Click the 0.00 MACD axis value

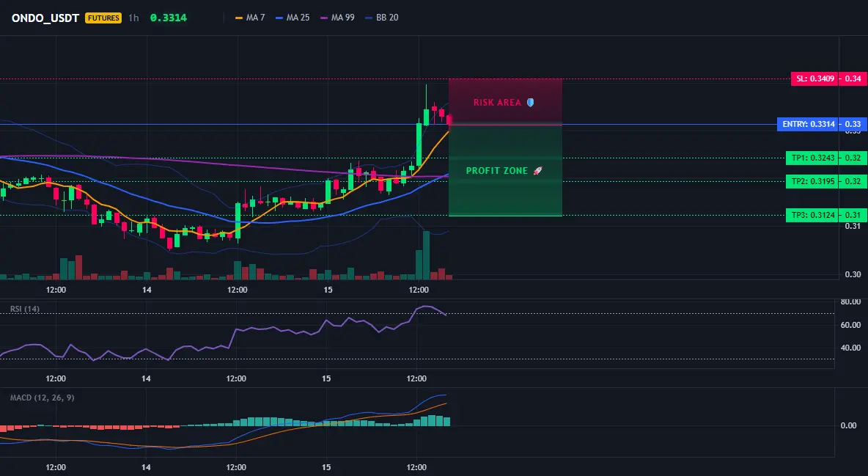[849, 425]
